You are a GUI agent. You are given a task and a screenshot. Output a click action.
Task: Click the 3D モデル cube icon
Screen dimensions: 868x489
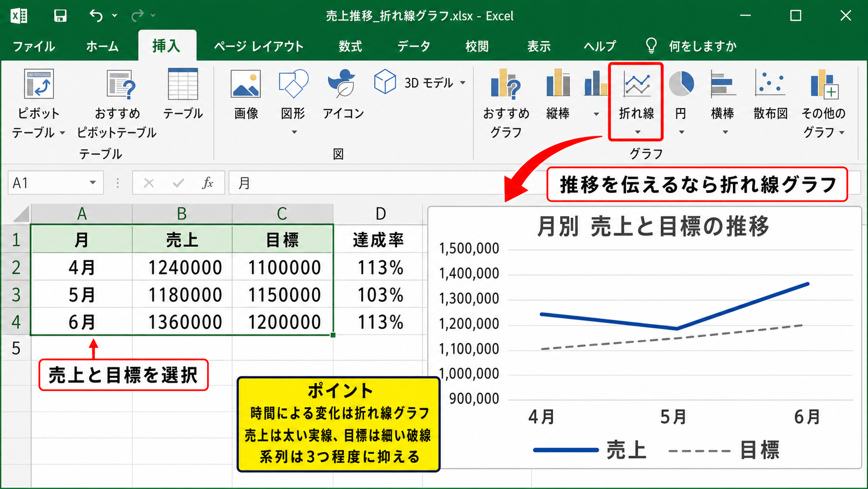385,82
